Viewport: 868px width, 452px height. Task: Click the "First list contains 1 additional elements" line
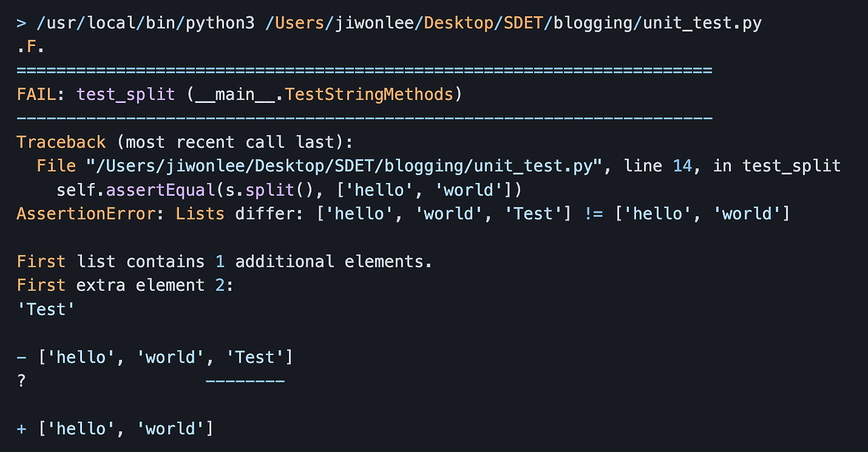point(224,262)
